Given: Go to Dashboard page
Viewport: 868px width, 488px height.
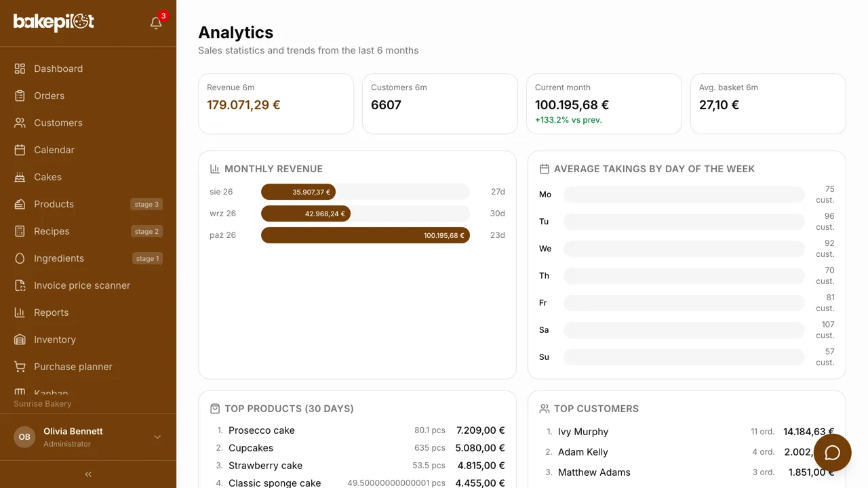Looking at the screenshot, I should point(88,68).
